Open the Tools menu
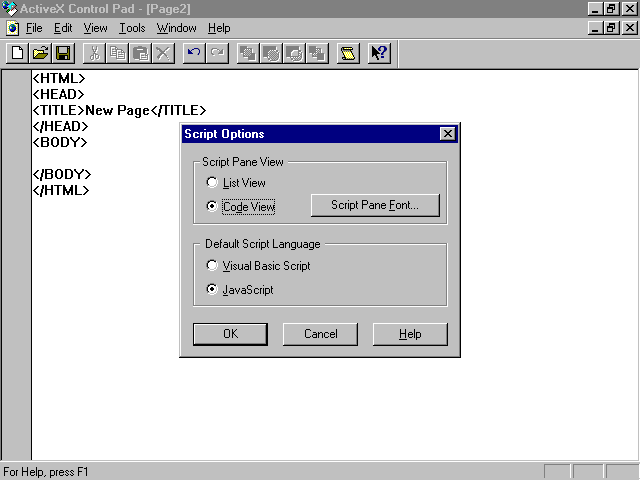Image resolution: width=640 pixels, height=480 pixels. (132, 28)
